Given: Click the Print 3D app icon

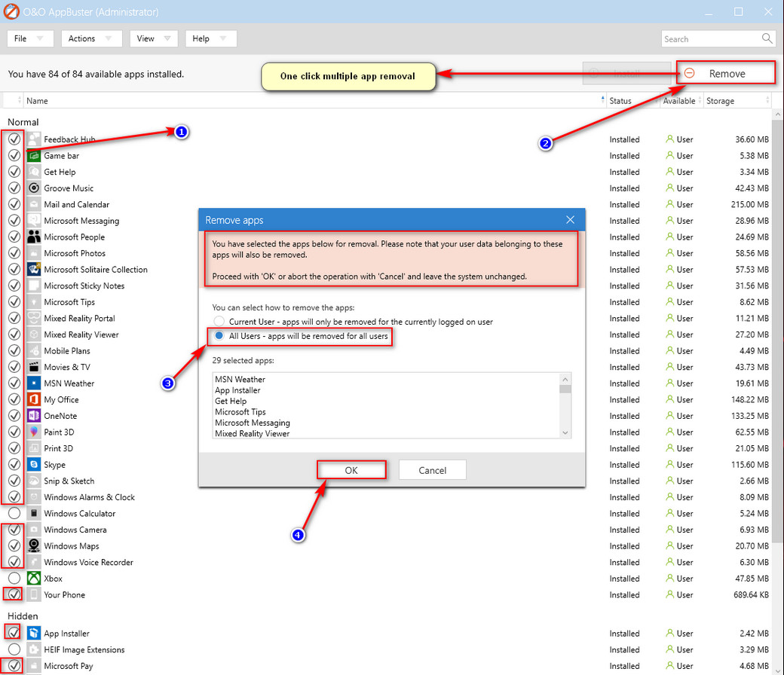Looking at the screenshot, I should [33, 448].
